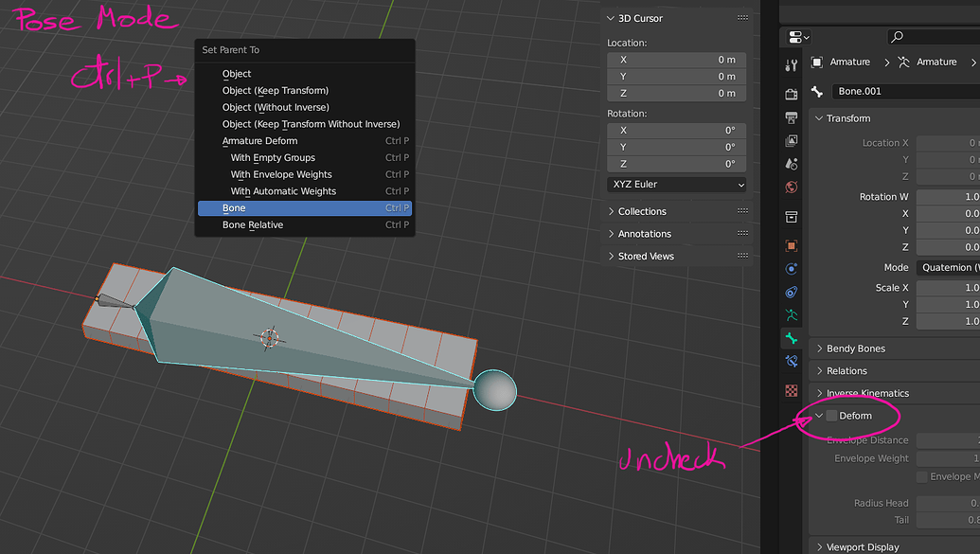Viewport: 980px width, 554px height.
Task: Expand the Inverse Kinematics panel
Action: click(x=819, y=393)
